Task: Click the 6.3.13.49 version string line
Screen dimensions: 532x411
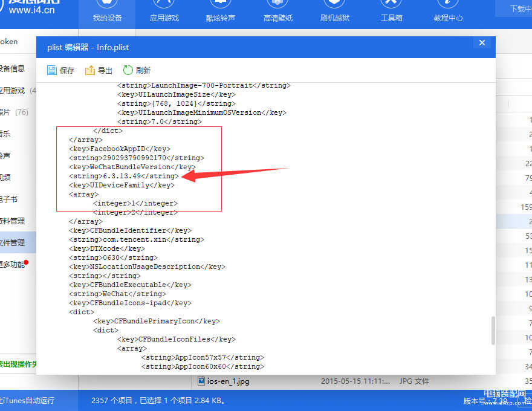Action: point(124,176)
